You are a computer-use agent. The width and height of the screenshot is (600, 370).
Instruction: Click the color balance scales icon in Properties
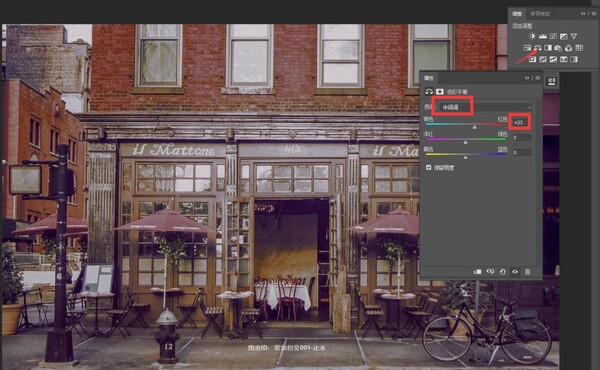tap(429, 92)
